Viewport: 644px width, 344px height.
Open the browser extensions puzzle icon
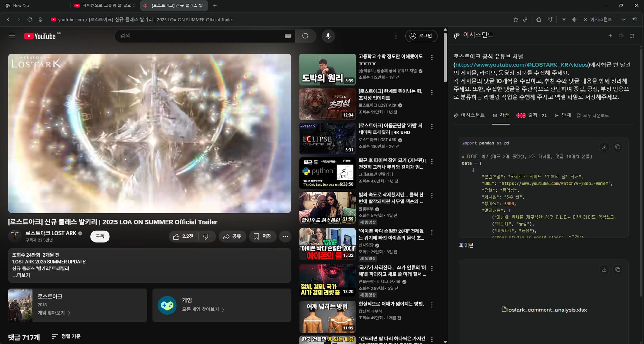click(x=539, y=20)
